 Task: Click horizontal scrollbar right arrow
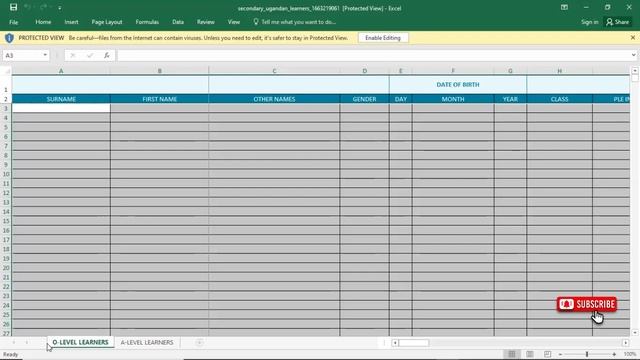(626, 343)
